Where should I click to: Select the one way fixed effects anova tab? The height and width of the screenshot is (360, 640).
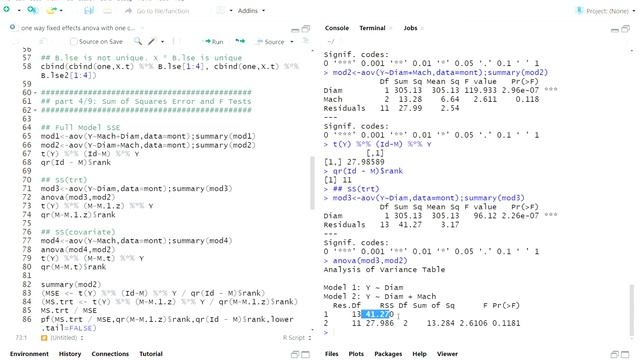77,28
